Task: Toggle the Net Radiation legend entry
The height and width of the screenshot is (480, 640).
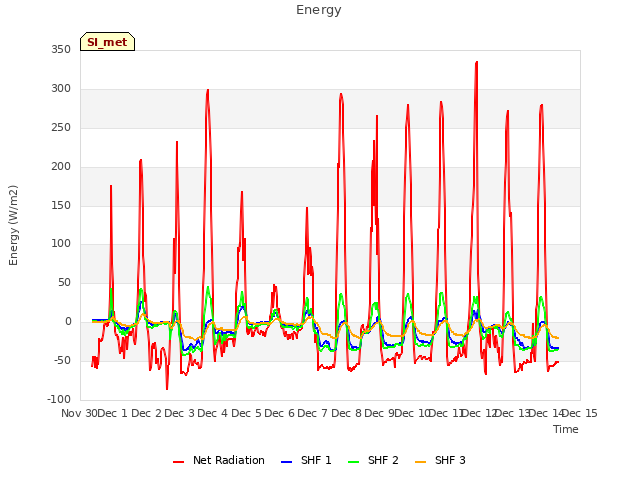Action: coord(219,460)
